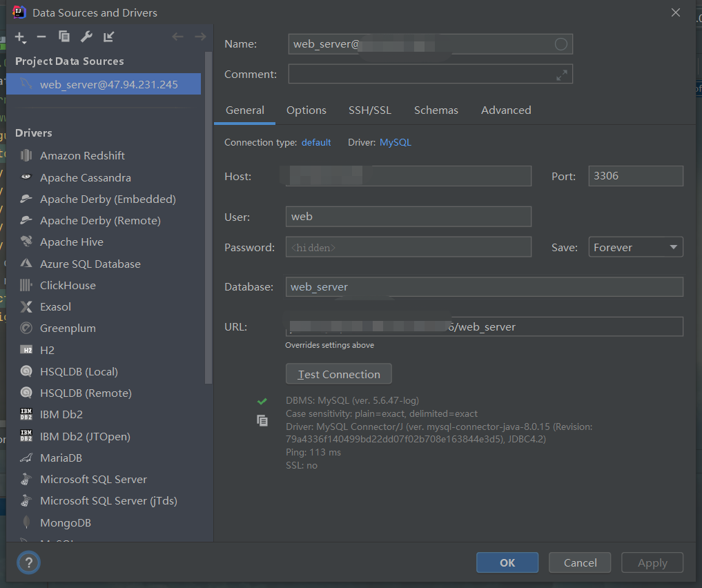Image resolution: width=702 pixels, height=588 pixels.
Task: Copy connection test result to clipboard
Action: [x=262, y=420]
